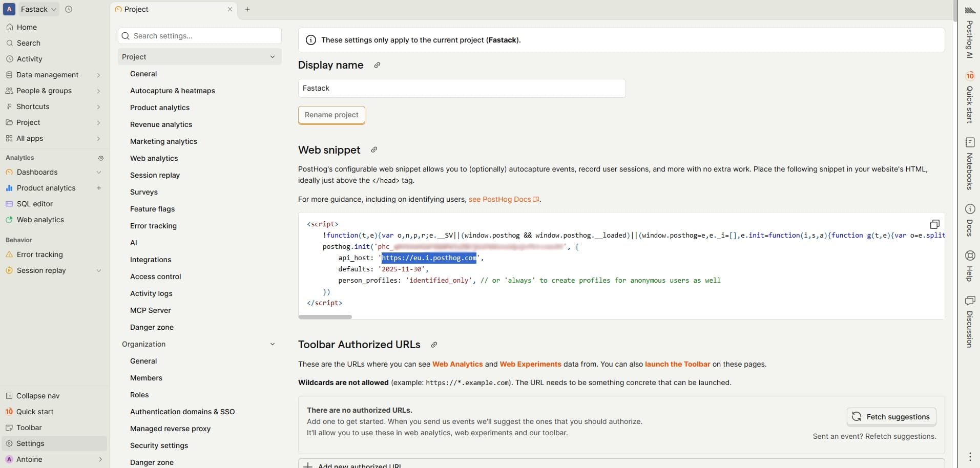Viewport: 980px width, 468px height.
Task: Expand the Data management submenu
Action: (98, 75)
